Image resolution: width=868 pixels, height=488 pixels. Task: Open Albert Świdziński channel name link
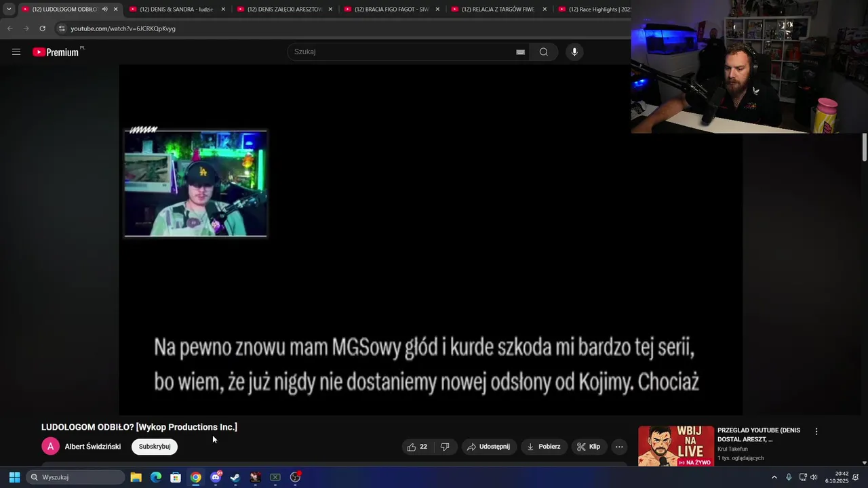[x=93, y=447]
